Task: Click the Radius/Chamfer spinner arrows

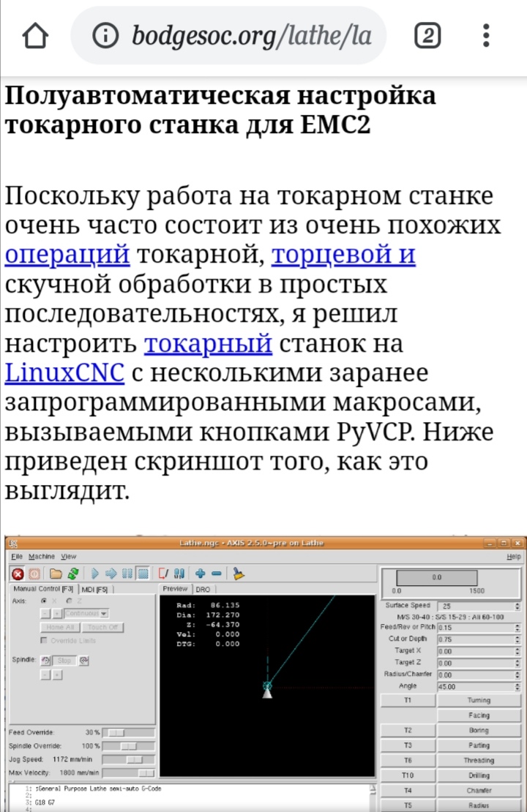Action: coord(517,674)
